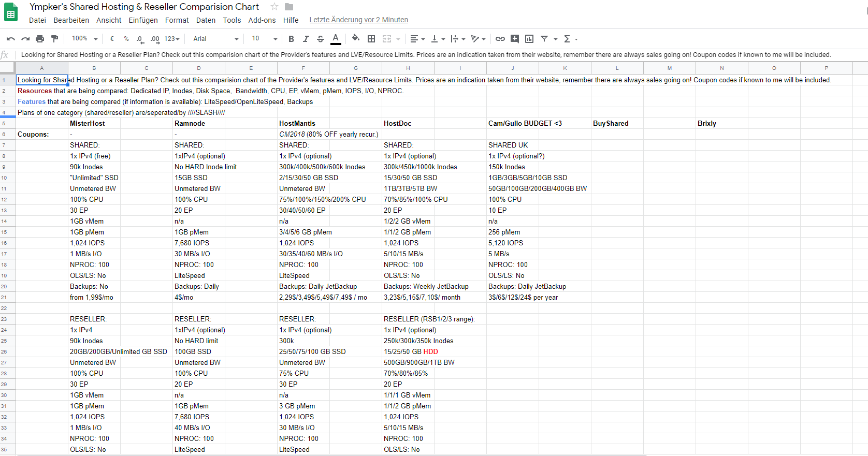Decrease decimal places icon

tap(140, 39)
